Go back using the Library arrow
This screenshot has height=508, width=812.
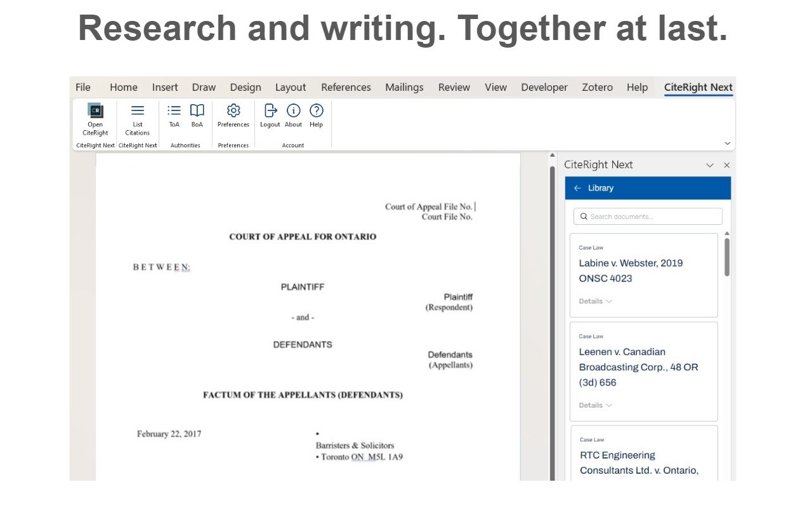pos(577,188)
